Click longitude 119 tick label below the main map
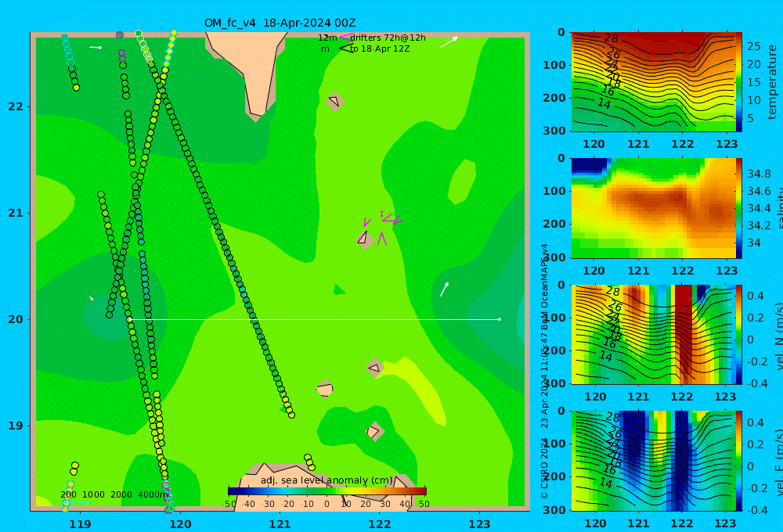The height and width of the screenshot is (532, 783). tap(81, 524)
